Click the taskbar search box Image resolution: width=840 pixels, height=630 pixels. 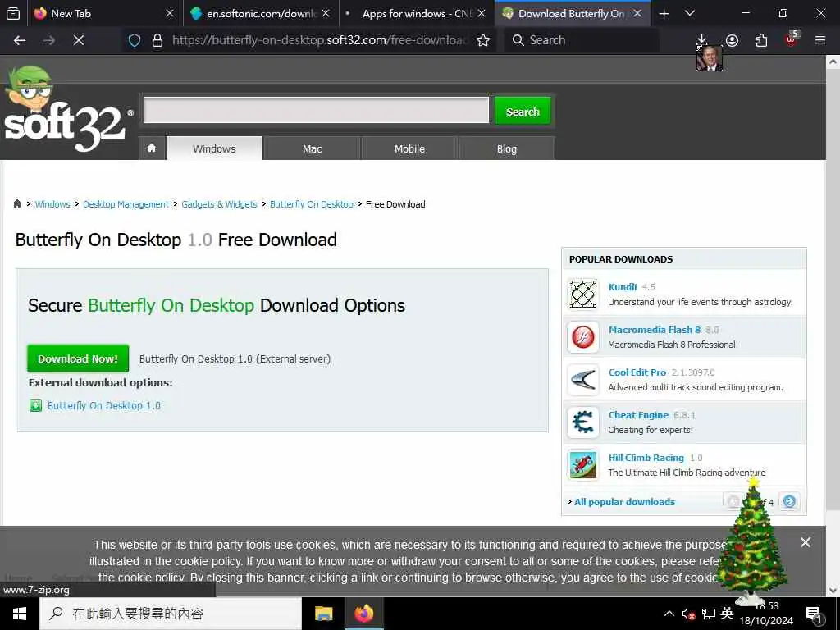[x=171, y=614]
